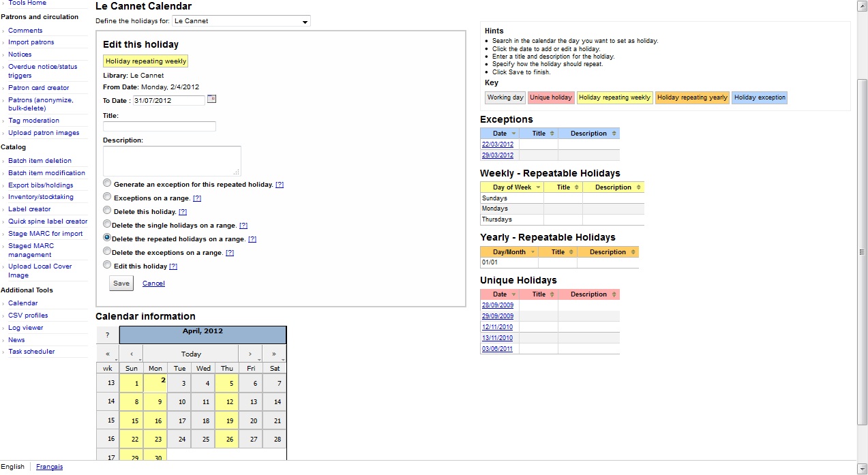Sort Weekly holidays by Day of Week

point(512,187)
